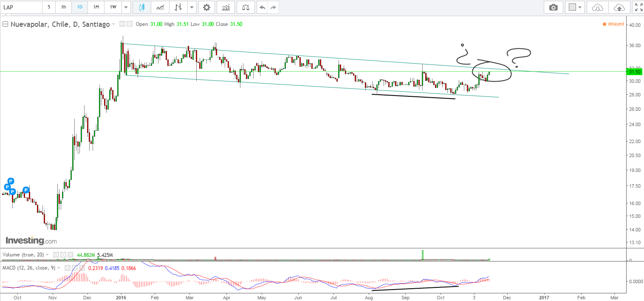
Task: Click the LAP symbol input field
Action: pyautogui.click(x=21, y=7)
